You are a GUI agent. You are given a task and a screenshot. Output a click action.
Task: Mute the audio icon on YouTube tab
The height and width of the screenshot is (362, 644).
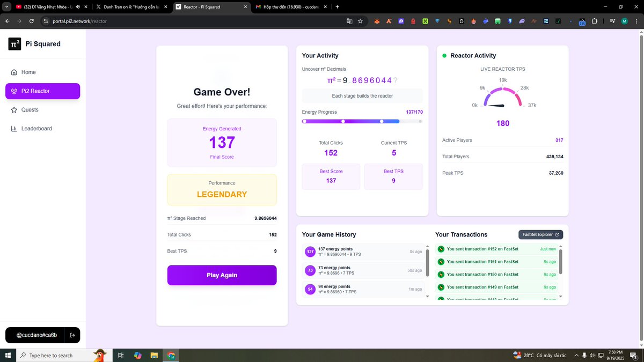click(x=77, y=7)
